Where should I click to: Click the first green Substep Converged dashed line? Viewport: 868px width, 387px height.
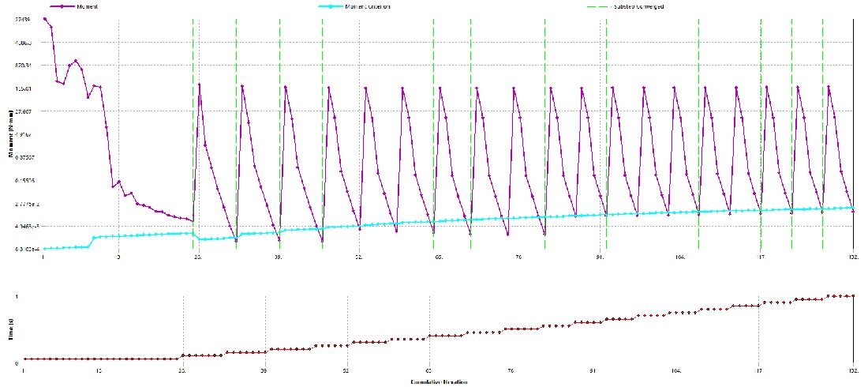(x=193, y=118)
